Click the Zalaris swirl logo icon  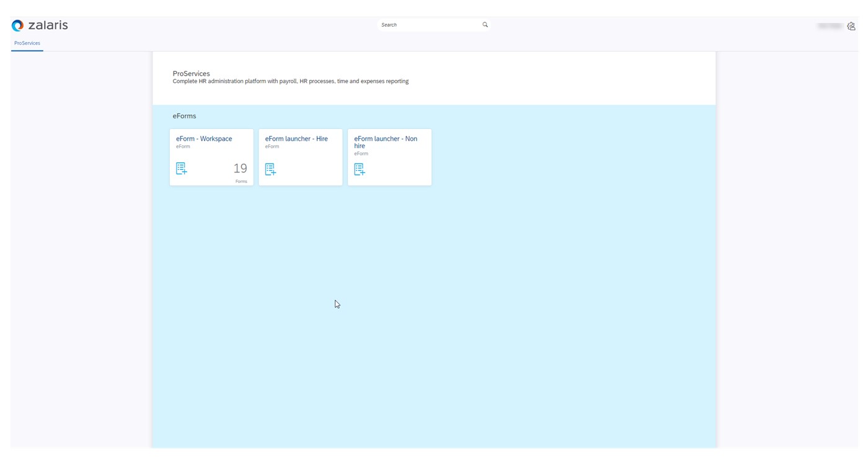tap(17, 25)
